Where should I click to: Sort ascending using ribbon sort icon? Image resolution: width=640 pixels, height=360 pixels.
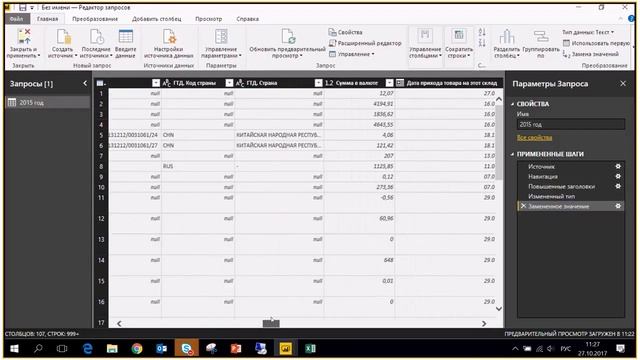[482, 32]
